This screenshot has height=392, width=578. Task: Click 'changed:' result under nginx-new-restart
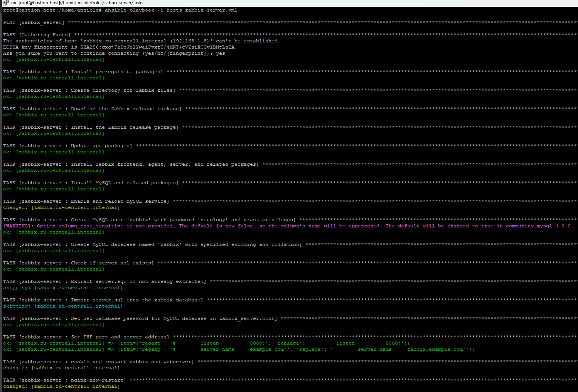62,387
